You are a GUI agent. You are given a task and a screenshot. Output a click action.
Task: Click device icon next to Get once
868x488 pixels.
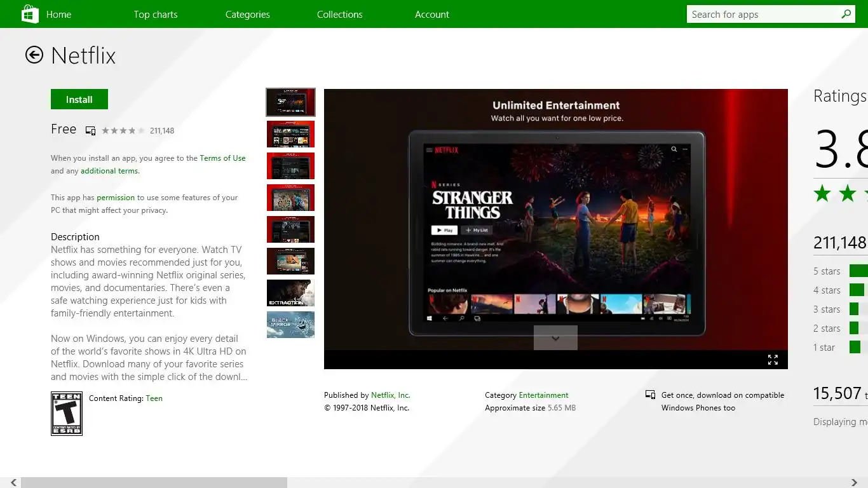point(650,395)
